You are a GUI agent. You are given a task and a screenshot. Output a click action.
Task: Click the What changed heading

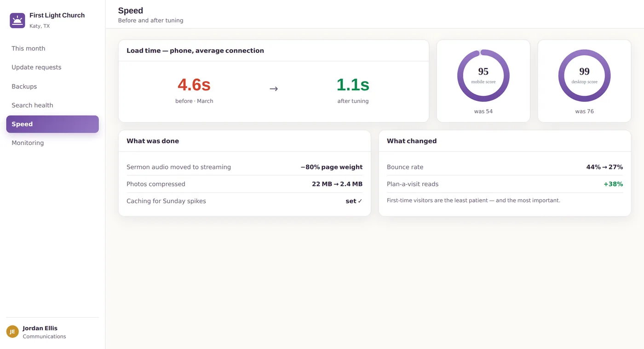click(x=412, y=141)
